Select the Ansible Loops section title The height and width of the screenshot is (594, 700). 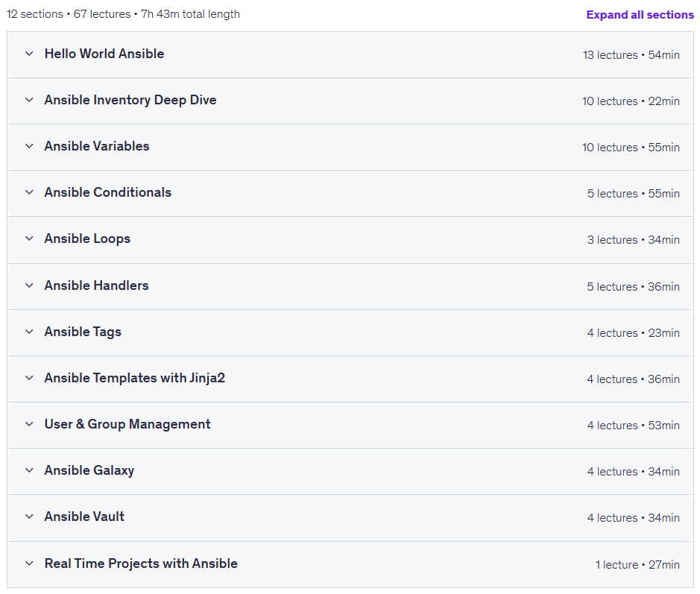[x=87, y=238]
